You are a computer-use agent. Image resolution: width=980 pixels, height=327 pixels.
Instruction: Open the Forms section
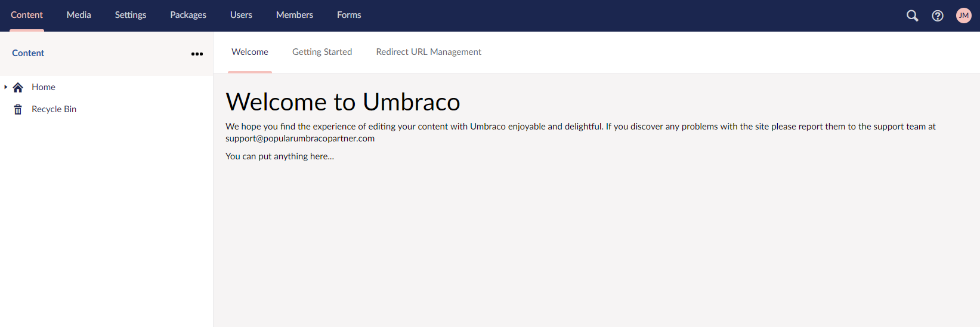349,15
